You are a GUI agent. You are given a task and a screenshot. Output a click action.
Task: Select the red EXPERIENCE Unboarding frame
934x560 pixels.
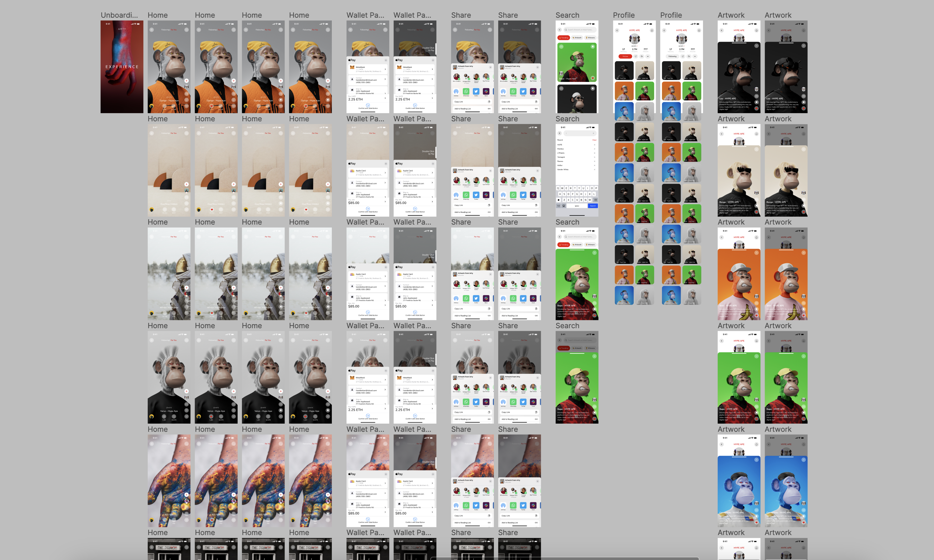[x=122, y=67]
